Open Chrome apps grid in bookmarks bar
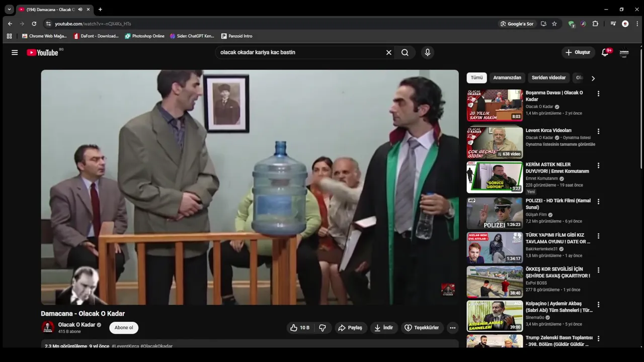Screen dimensions: 644x362 coord(9,36)
